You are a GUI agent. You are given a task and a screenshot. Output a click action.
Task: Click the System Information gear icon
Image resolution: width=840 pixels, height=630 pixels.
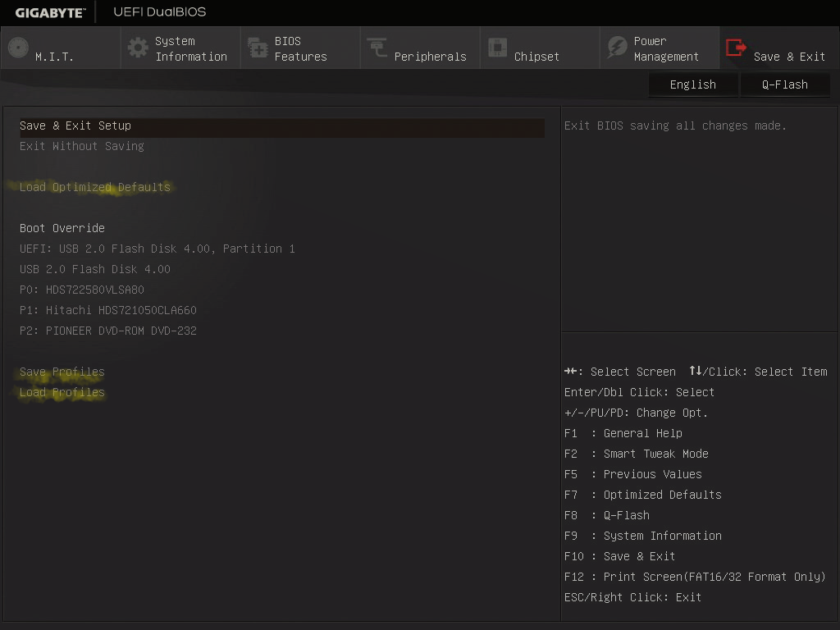(138, 48)
